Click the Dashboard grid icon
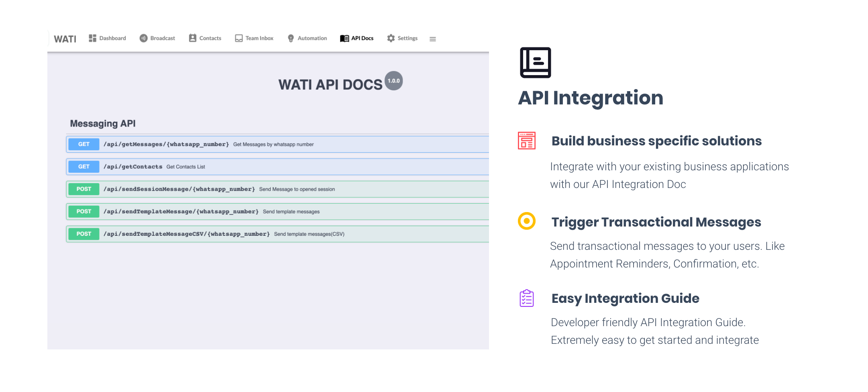868x392 pixels. pyautogui.click(x=92, y=38)
